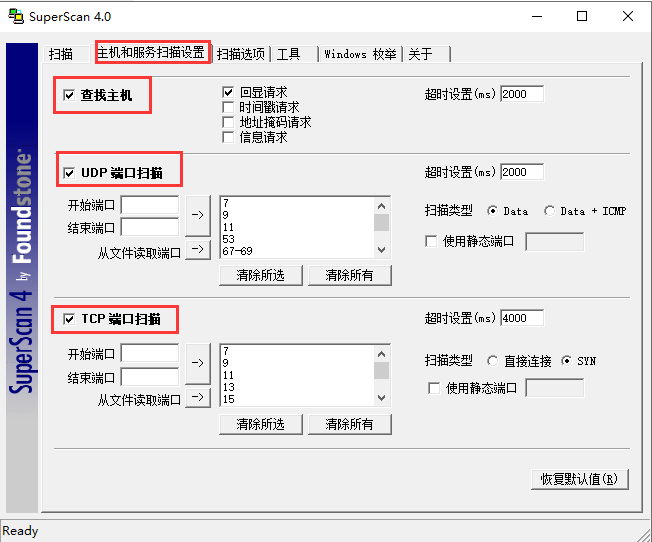Add TCP port range with arrow button
Viewport: 652px width, 542px height.
[x=198, y=363]
